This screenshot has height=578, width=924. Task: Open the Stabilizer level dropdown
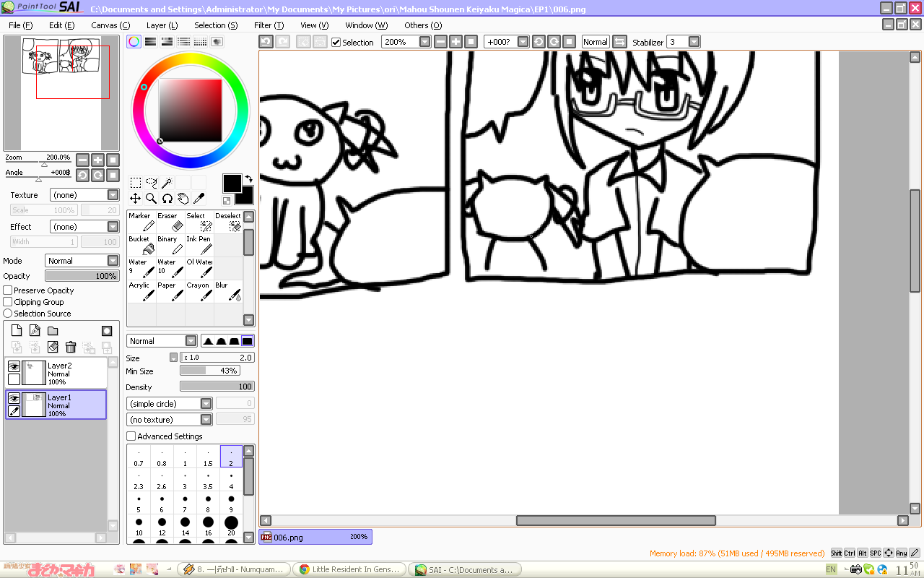(683, 42)
